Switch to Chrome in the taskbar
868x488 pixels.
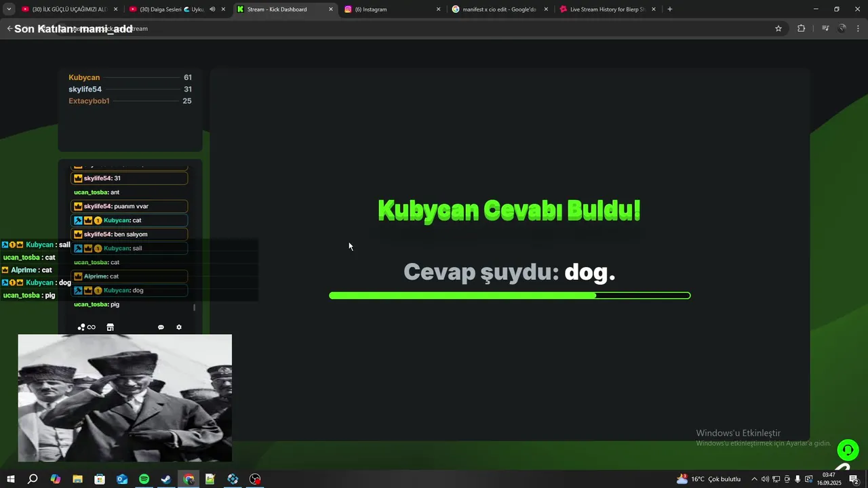click(189, 479)
